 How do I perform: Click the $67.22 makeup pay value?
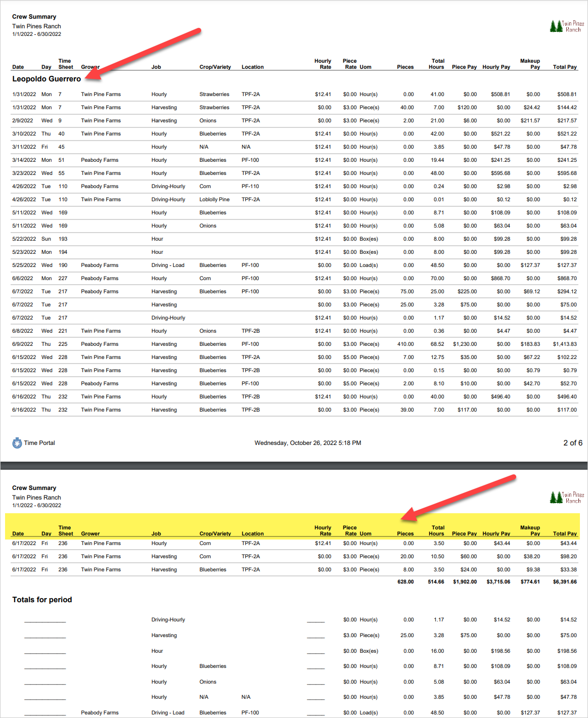click(532, 357)
